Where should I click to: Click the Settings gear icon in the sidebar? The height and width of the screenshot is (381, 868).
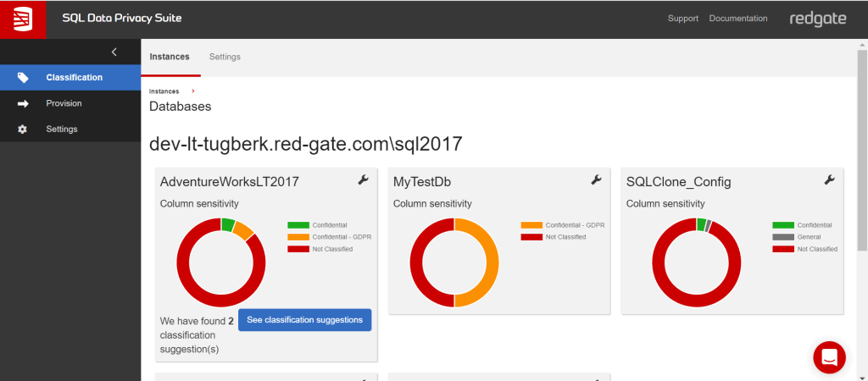(23, 130)
